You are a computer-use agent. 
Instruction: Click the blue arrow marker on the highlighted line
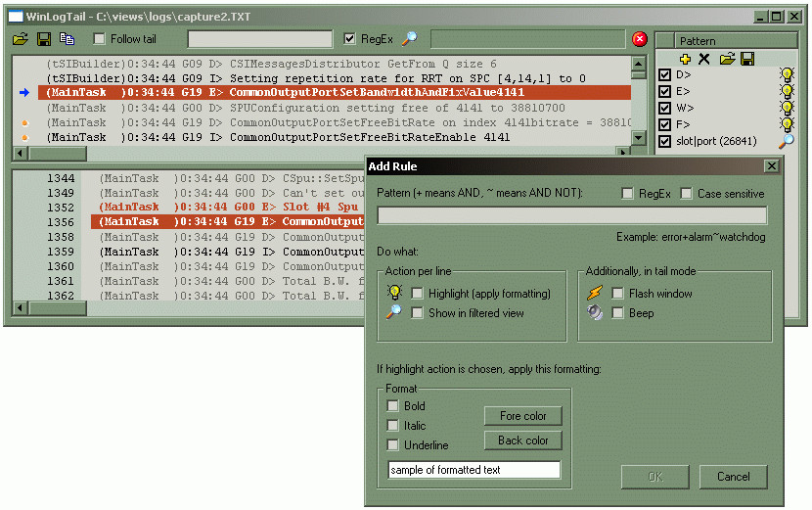coord(24,93)
